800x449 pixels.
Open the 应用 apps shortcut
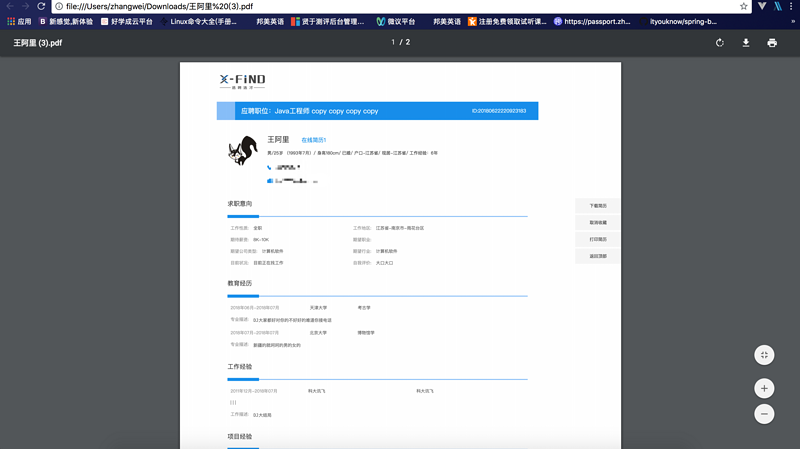coord(19,21)
